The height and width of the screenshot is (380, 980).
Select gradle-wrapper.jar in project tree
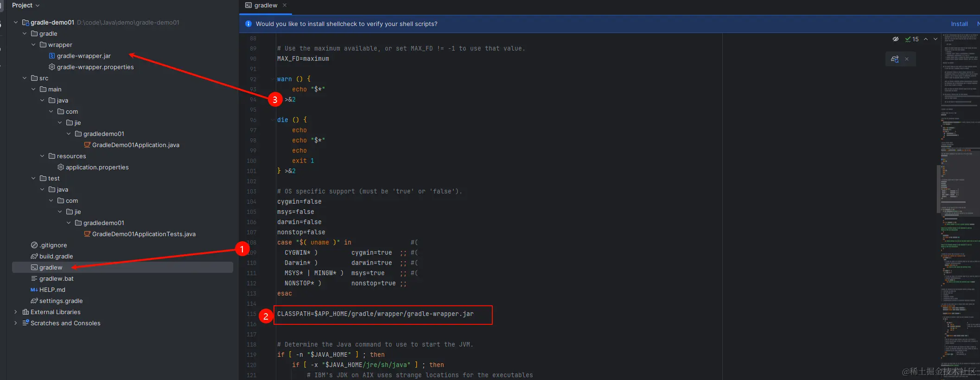click(84, 56)
